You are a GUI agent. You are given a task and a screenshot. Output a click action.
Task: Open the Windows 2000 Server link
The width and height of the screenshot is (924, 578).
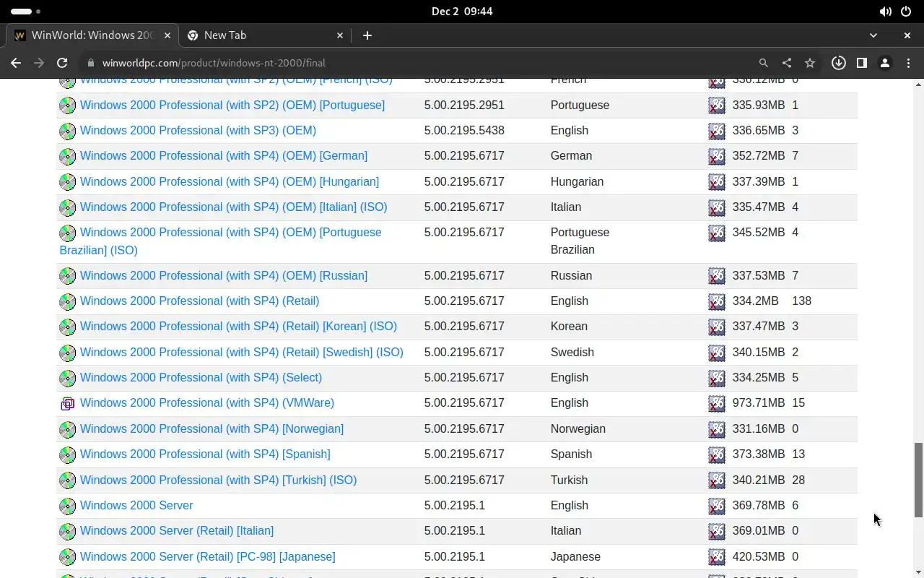136,505
